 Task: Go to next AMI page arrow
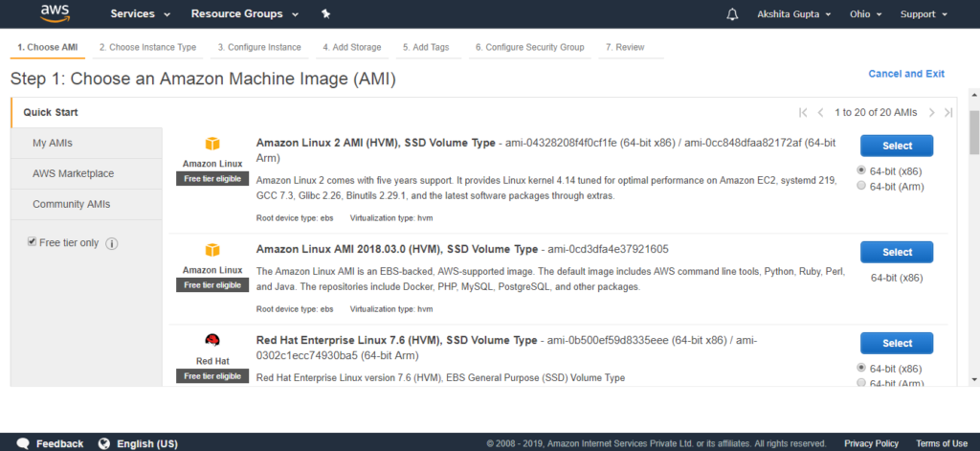(931, 113)
